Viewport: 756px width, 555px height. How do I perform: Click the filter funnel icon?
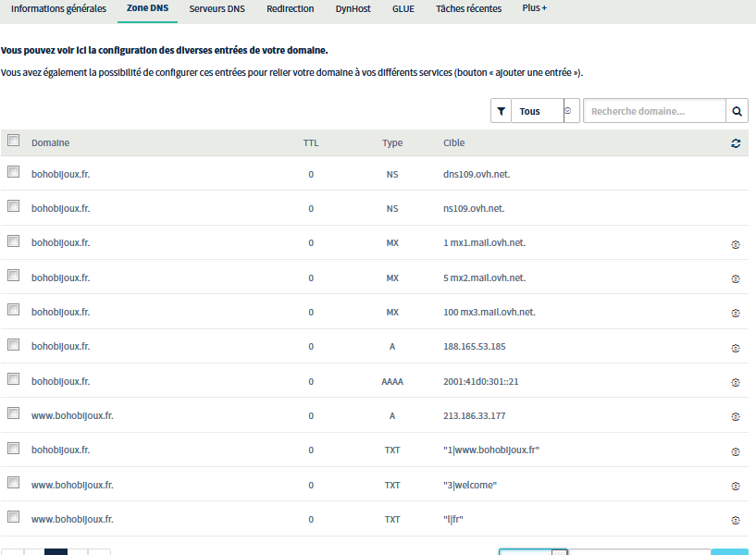[501, 111]
